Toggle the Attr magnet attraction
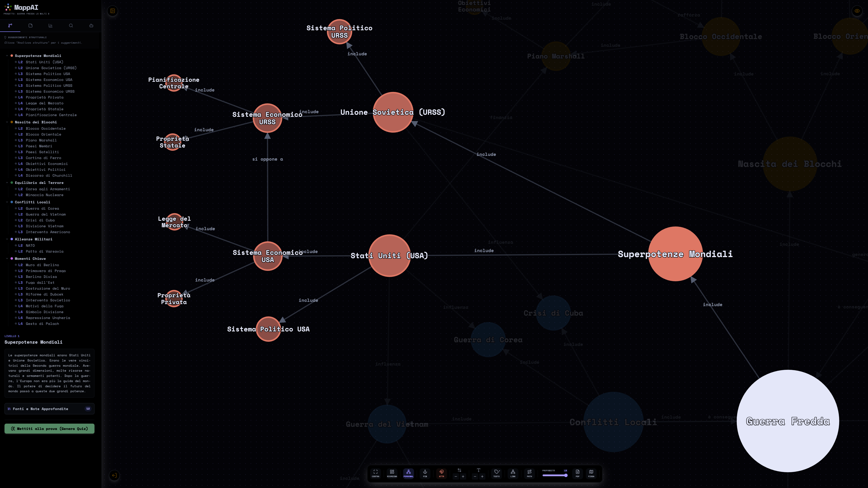Screen dimensions: 868x488 [x=441, y=473]
